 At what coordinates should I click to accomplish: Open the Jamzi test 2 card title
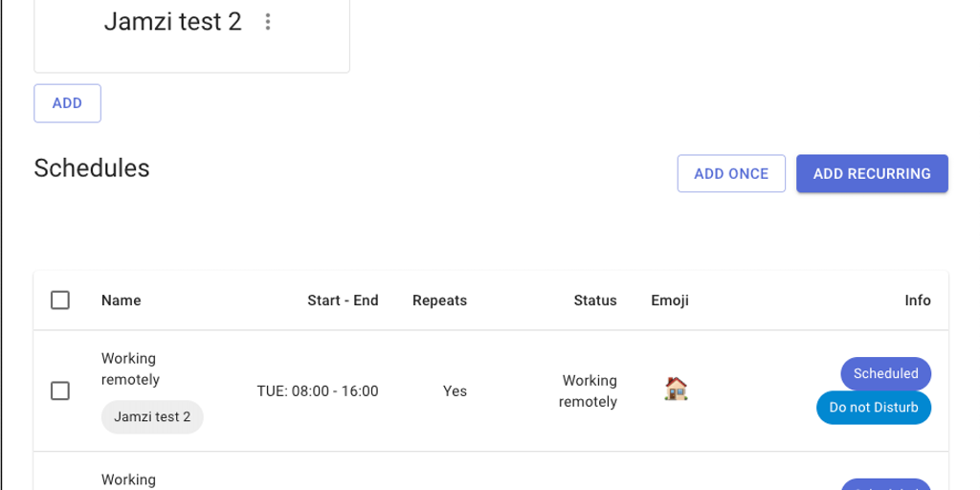[173, 22]
